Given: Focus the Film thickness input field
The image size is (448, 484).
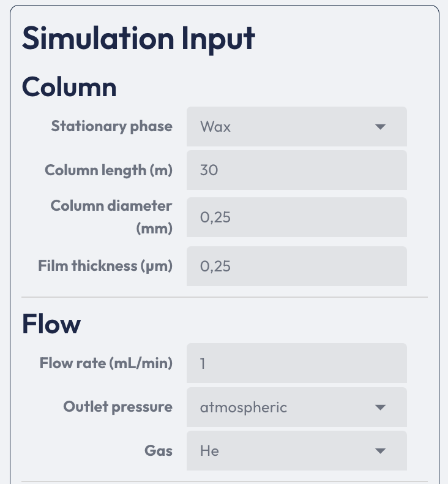Looking at the screenshot, I should click(x=296, y=266).
